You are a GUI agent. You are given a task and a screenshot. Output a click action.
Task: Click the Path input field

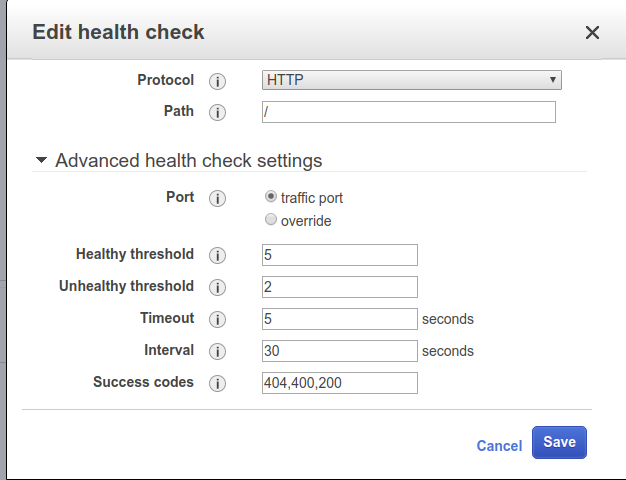[408, 112]
